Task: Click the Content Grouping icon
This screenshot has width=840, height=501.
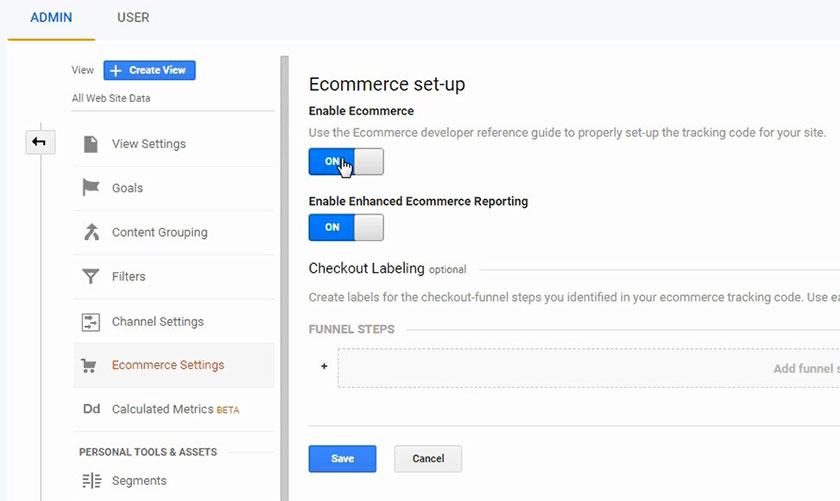Action: (x=91, y=232)
